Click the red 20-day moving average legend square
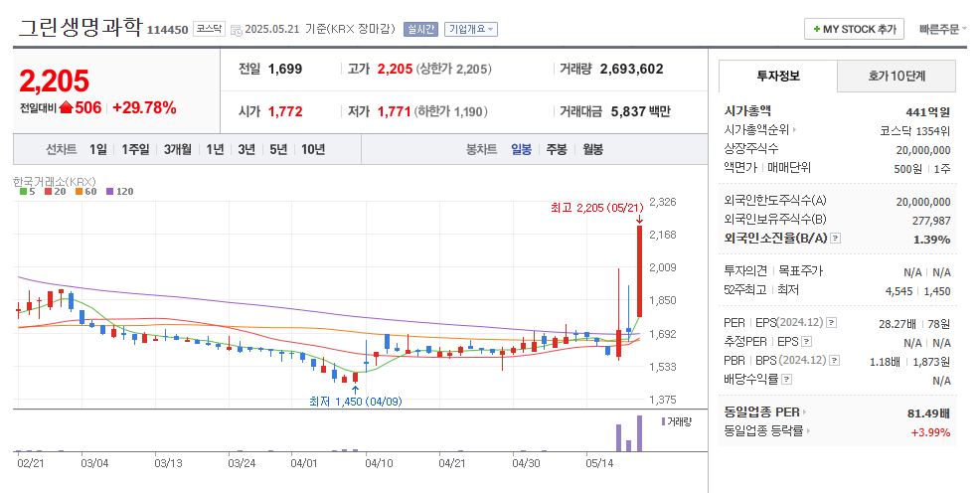Screen dimensions: 980x493 click(x=48, y=192)
